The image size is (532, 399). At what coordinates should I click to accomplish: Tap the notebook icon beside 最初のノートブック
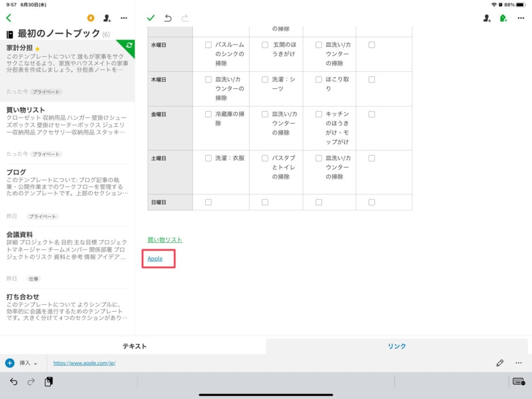click(10, 34)
